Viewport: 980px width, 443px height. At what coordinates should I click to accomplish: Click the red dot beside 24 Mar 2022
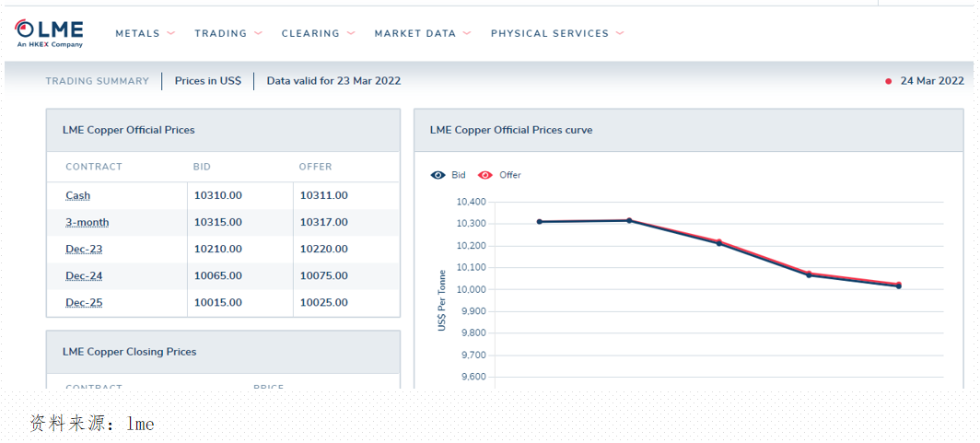pos(888,81)
